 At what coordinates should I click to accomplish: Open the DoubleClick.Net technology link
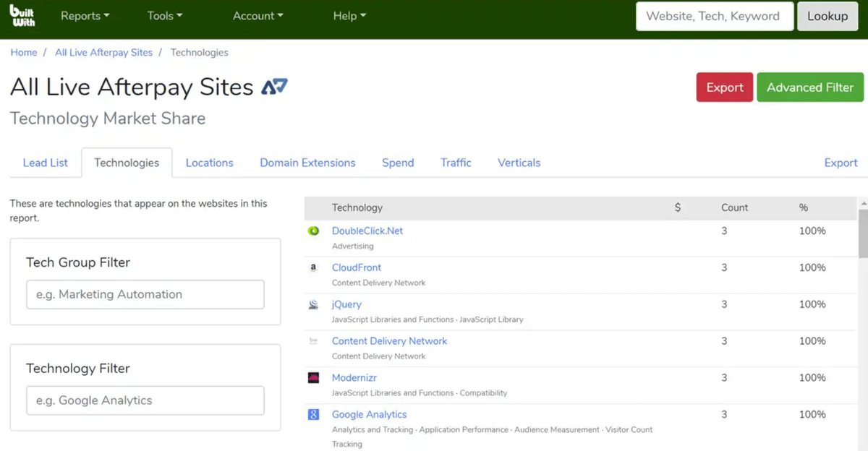coord(367,231)
